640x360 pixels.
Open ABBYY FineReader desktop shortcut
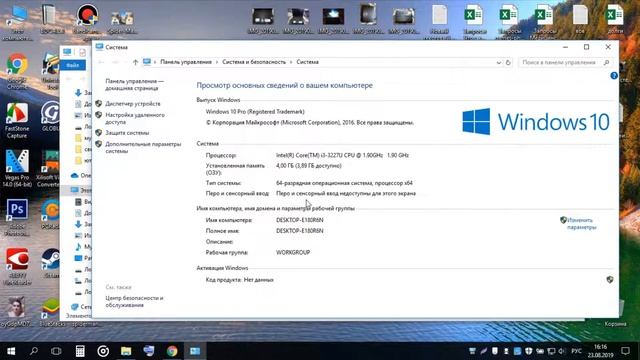tap(17, 267)
